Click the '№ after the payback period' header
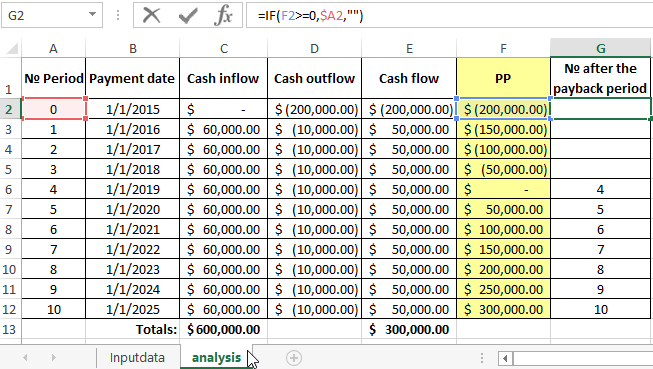653x369 pixels. (x=601, y=78)
